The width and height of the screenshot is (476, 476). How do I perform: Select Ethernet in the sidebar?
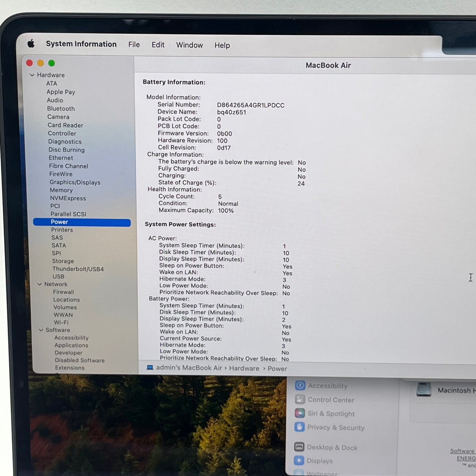tap(61, 158)
